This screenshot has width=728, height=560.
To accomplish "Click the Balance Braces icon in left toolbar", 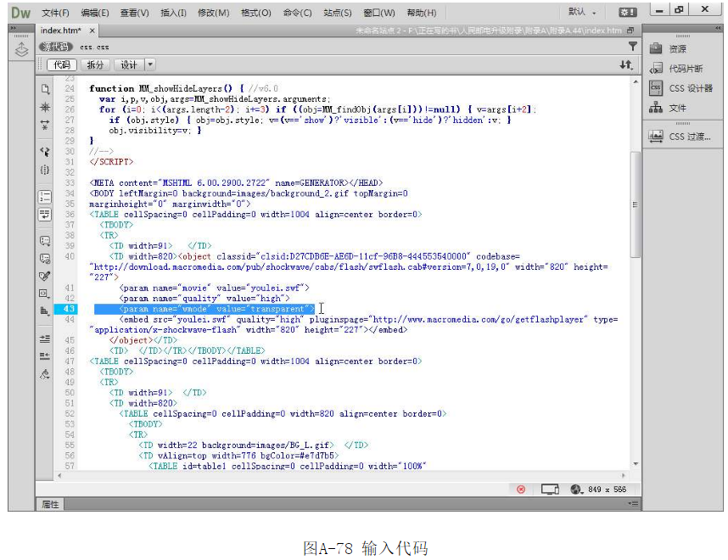I will 44,170.
